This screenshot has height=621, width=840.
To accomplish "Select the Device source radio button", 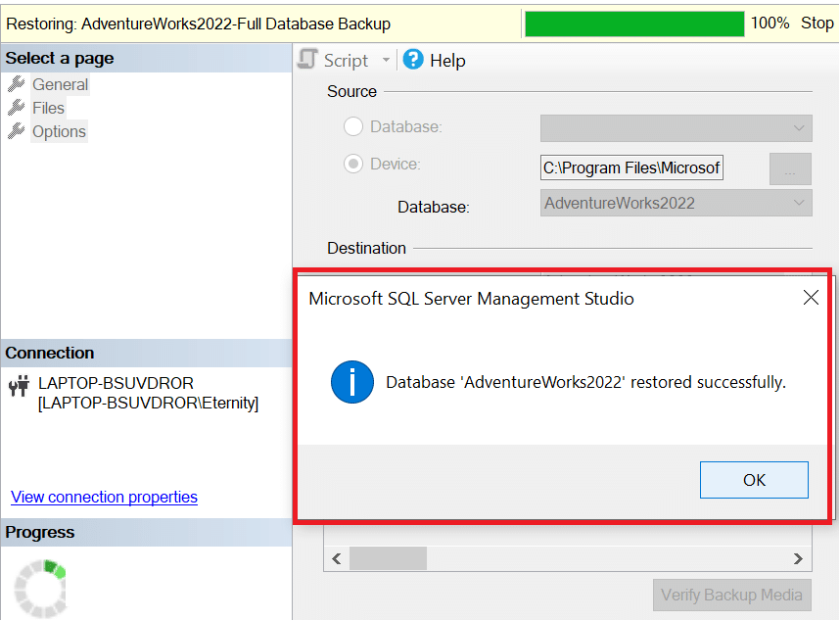I will click(x=353, y=164).
